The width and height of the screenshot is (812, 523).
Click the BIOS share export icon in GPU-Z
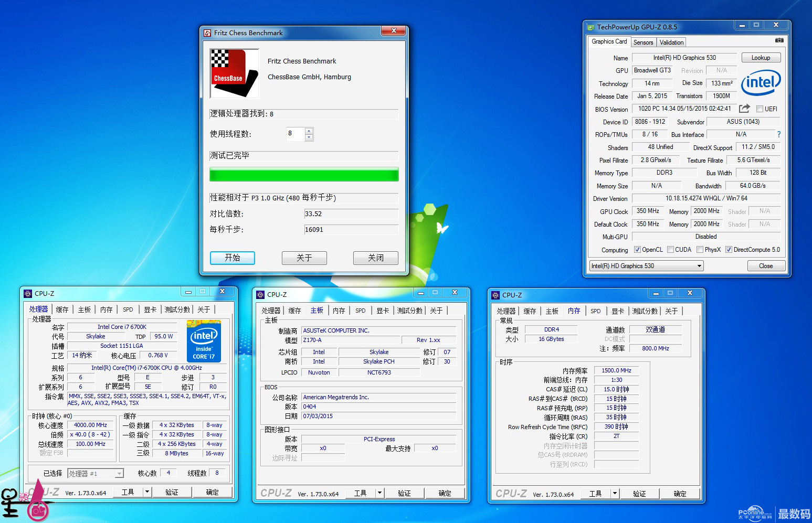click(x=744, y=109)
